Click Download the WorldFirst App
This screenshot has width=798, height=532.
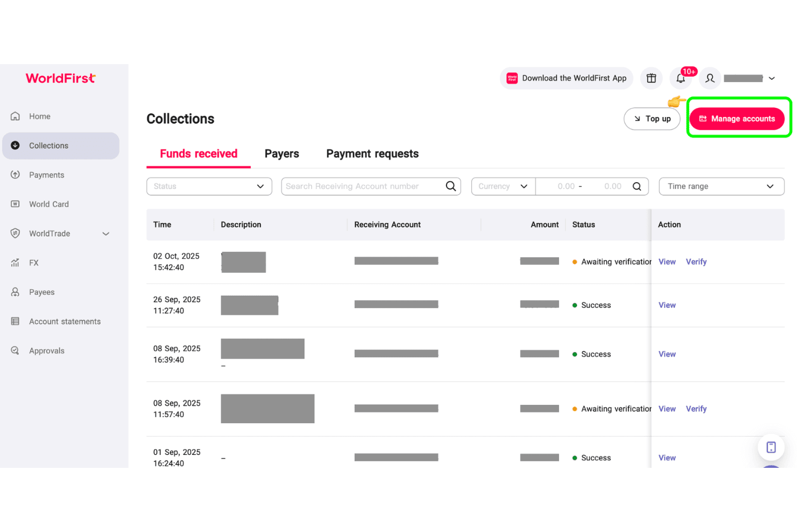pyautogui.click(x=566, y=78)
